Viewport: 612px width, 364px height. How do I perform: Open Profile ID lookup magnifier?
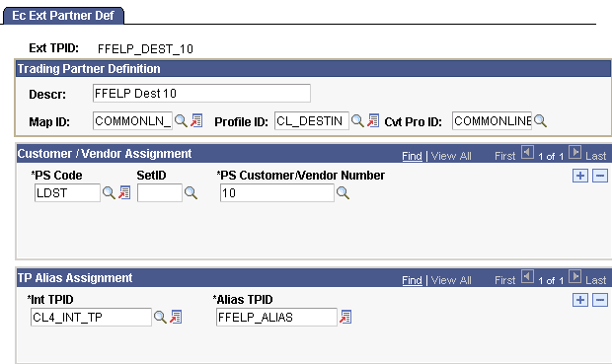357,120
